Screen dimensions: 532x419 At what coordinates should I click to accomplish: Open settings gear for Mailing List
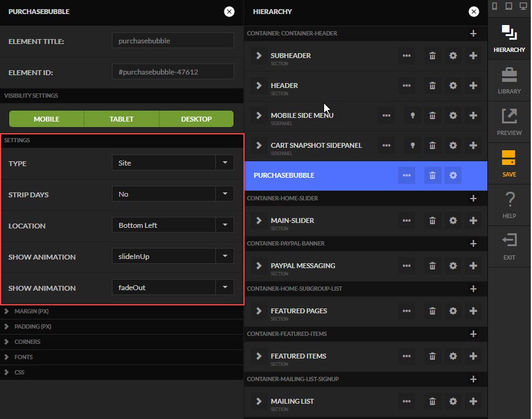(453, 401)
